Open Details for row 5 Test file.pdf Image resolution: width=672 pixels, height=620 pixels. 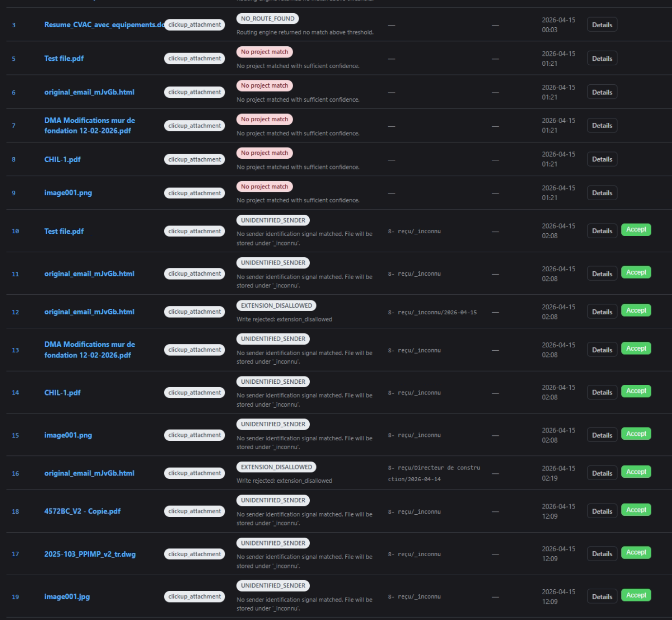click(x=602, y=58)
